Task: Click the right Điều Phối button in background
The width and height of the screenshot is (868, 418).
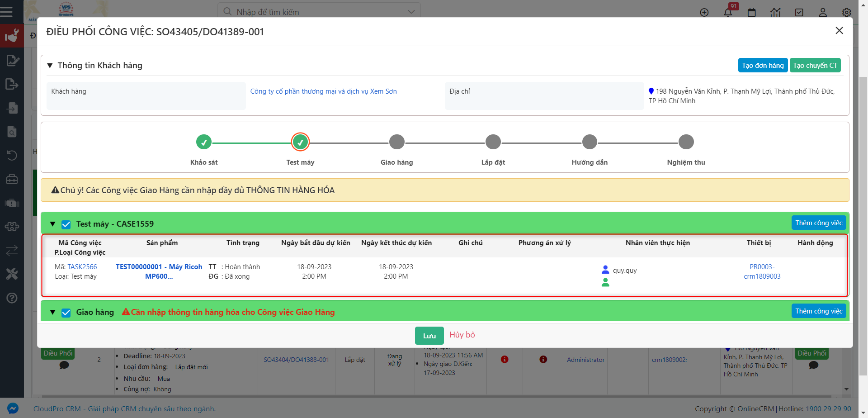Action: pos(812,353)
